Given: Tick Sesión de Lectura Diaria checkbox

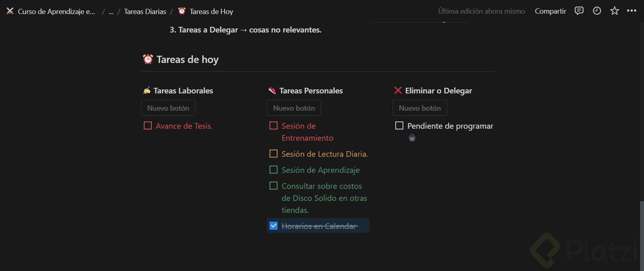Looking at the screenshot, I should click(274, 154).
